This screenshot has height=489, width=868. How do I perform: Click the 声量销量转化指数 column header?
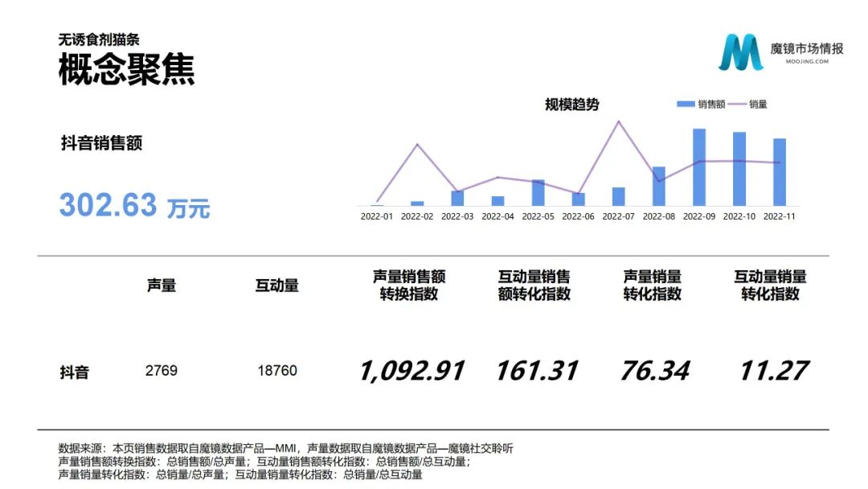pos(652,286)
